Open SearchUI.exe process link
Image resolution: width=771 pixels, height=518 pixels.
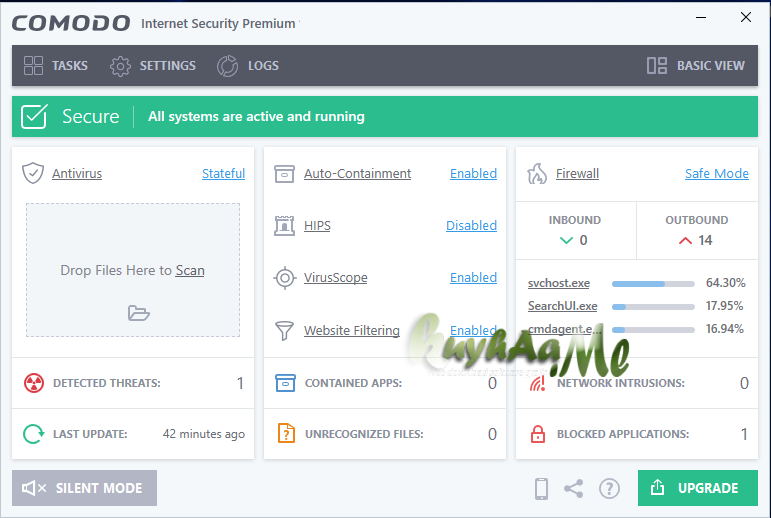563,306
